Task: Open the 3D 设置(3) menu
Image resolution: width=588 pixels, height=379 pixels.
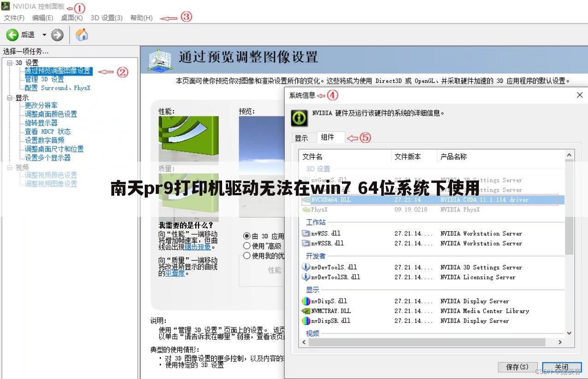Action: pos(106,17)
